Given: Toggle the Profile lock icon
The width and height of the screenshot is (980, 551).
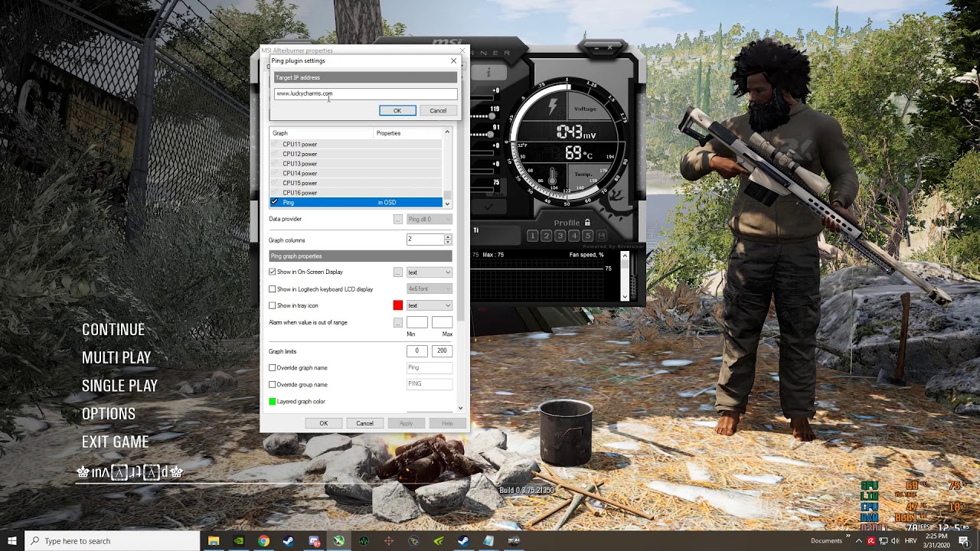Looking at the screenshot, I should click(x=587, y=223).
